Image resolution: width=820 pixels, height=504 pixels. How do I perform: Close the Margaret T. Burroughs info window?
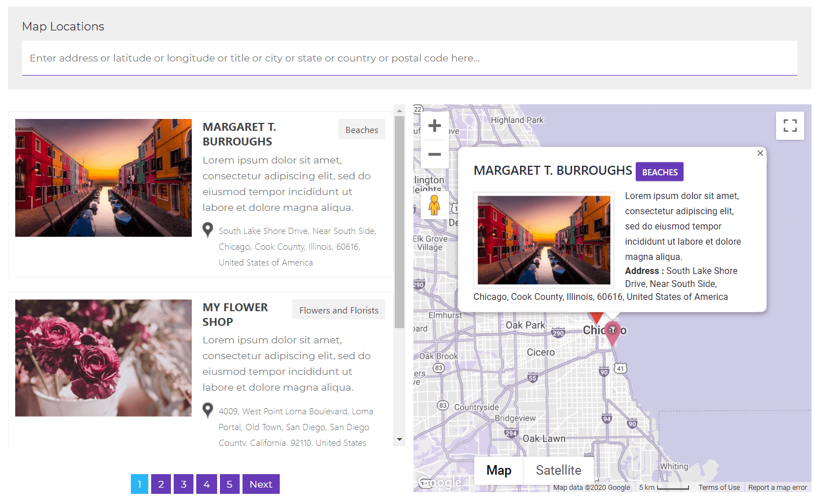point(760,153)
